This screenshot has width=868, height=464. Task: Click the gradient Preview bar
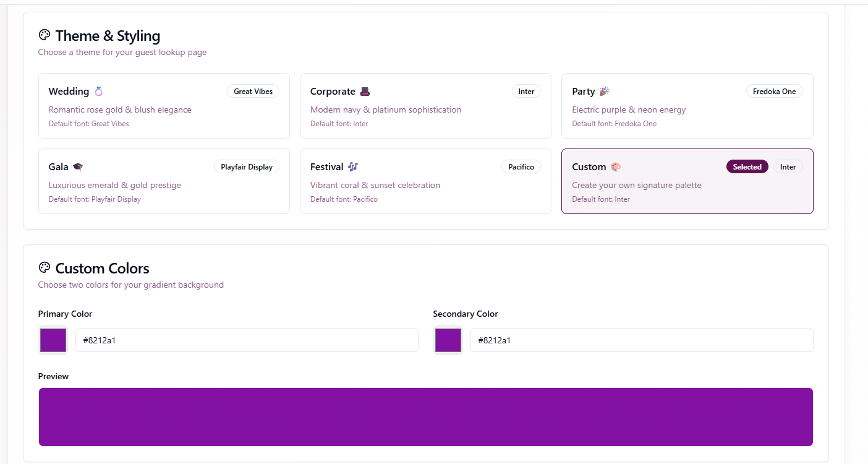425,416
